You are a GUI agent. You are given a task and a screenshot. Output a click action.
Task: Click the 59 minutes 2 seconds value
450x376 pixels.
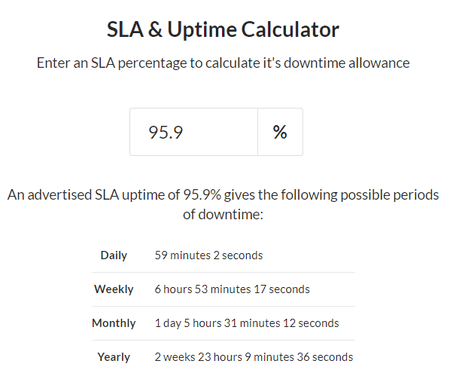pos(209,255)
